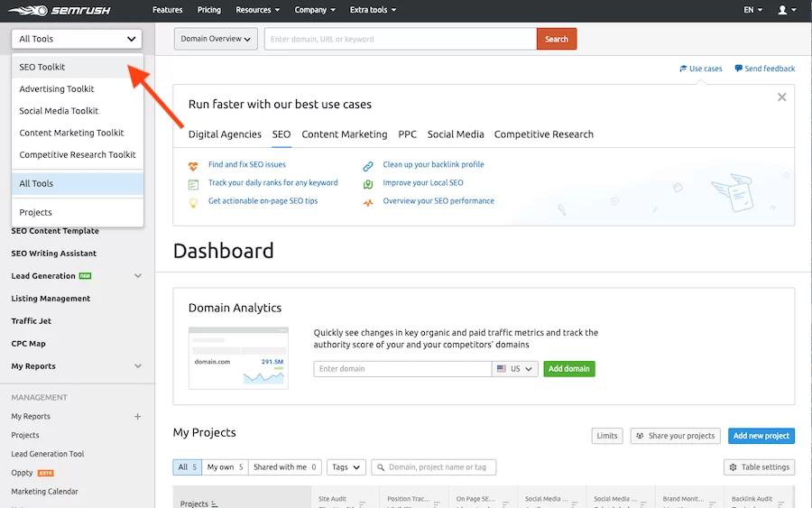This screenshot has width=812, height=508.
Task: Click the US flag icon
Action: pyautogui.click(x=502, y=369)
